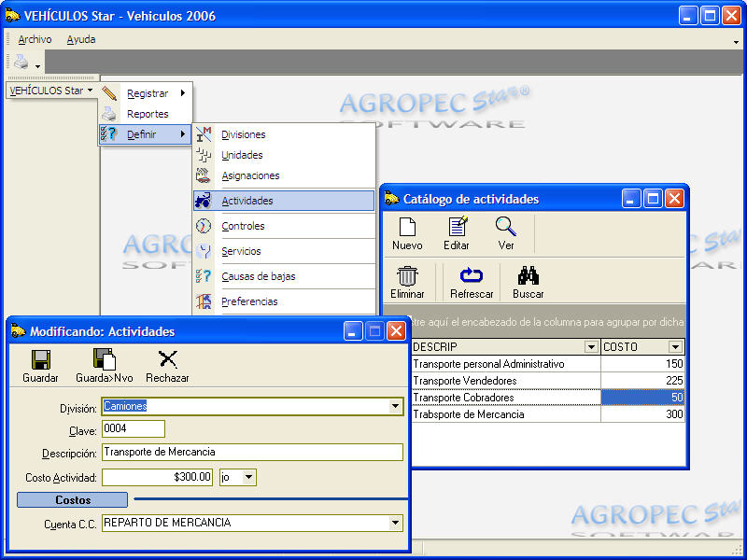Click the Guardar floppy disk icon
Image resolution: width=747 pixels, height=560 pixels.
pos(40,360)
